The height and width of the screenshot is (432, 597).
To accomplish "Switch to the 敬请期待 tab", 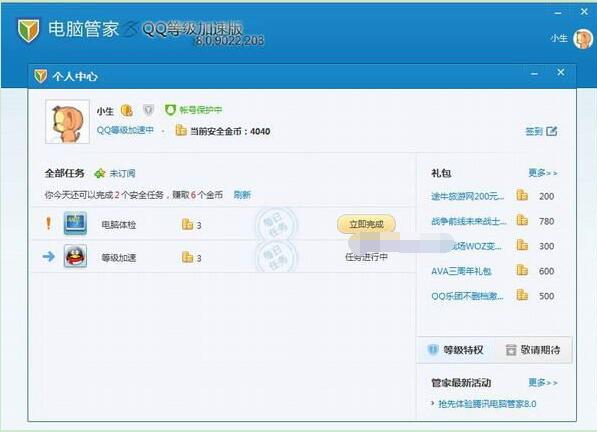I will pos(533,350).
